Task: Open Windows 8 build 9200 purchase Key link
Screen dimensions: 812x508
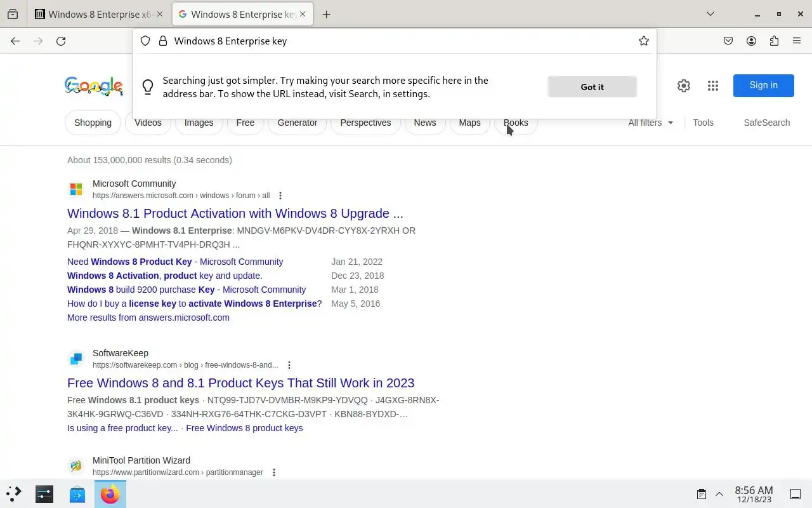Action: [x=187, y=290]
